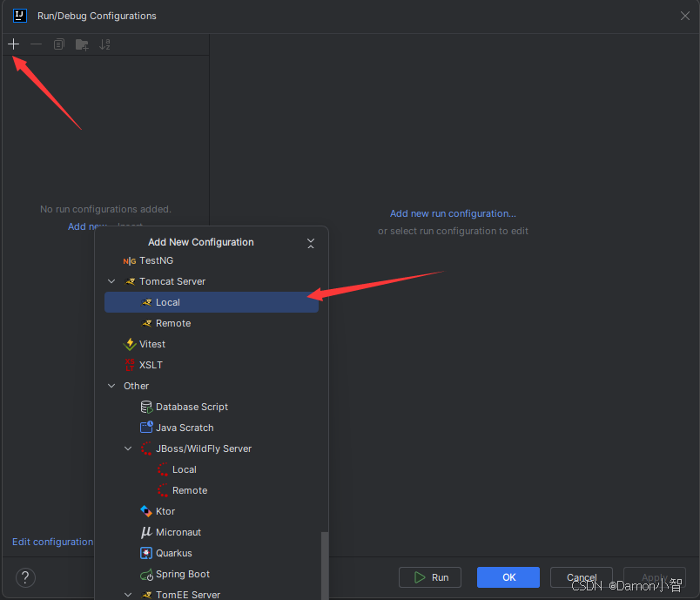Collapse the Other group chevron
Screen dimensions: 700x600
click(x=111, y=386)
